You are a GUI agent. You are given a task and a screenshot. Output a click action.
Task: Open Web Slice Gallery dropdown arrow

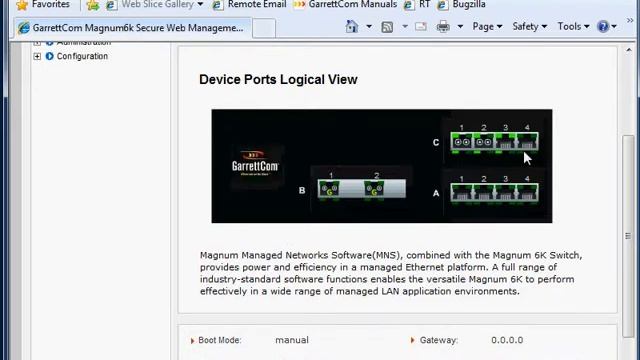coord(200,4)
